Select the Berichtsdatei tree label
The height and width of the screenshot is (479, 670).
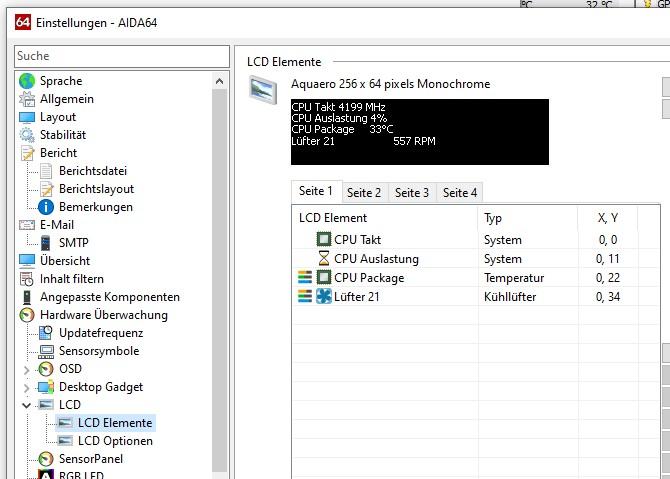93,171
